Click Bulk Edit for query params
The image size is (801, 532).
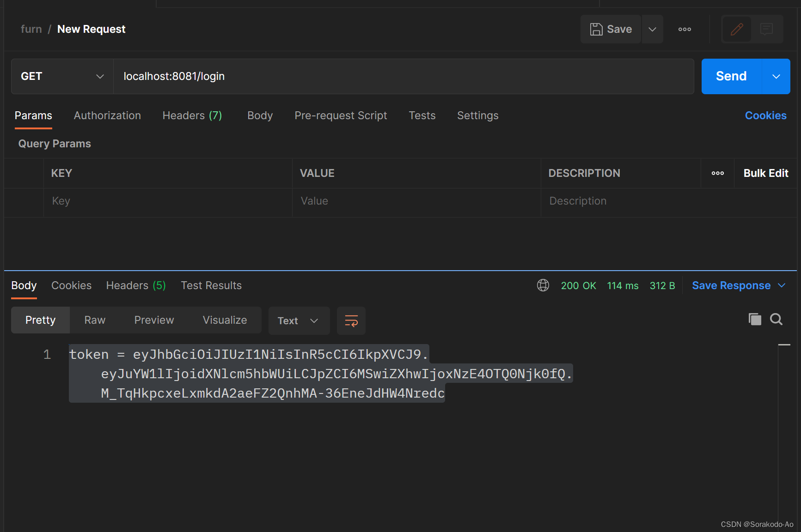pos(765,173)
